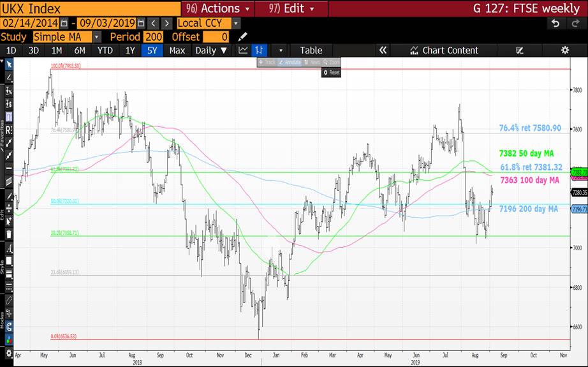
Task: Choose the dollar change measurement tool
Action: pyautogui.click(x=9, y=103)
